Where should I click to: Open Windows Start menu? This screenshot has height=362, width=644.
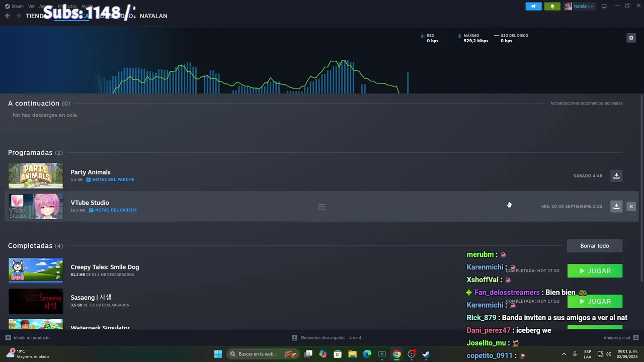point(218,354)
